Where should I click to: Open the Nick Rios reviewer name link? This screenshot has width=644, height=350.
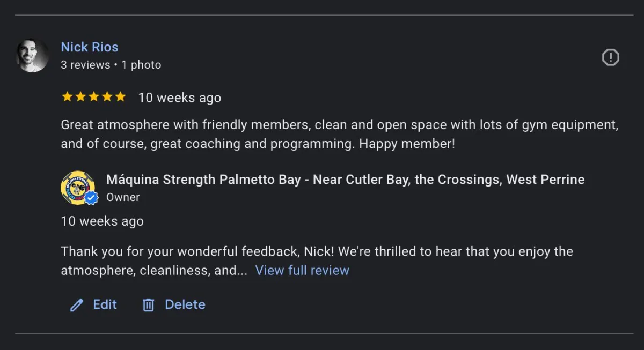pos(90,47)
